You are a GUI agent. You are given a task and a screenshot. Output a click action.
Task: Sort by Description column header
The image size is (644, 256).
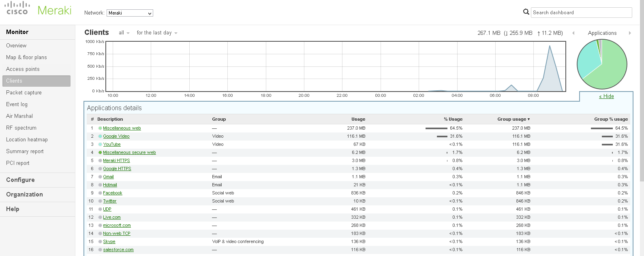coord(110,119)
